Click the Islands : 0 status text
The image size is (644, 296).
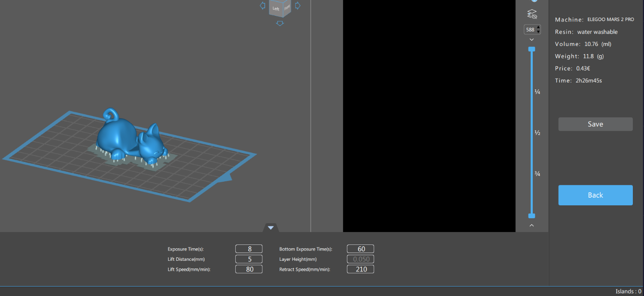click(x=628, y=291)
